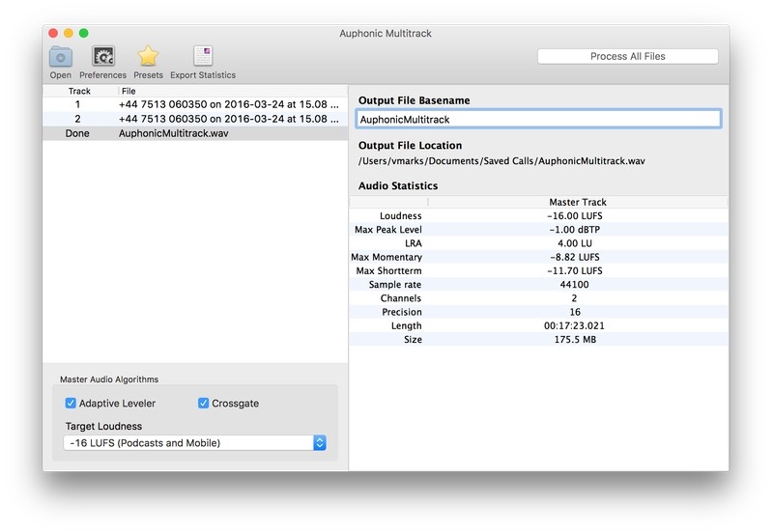Click the File column header

click(233, 91)
